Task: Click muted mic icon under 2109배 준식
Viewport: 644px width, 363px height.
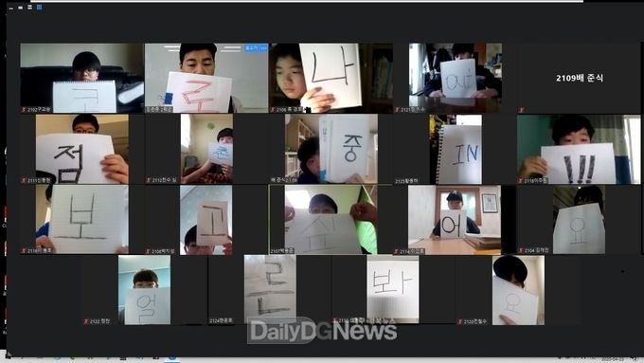Action: 521,110
